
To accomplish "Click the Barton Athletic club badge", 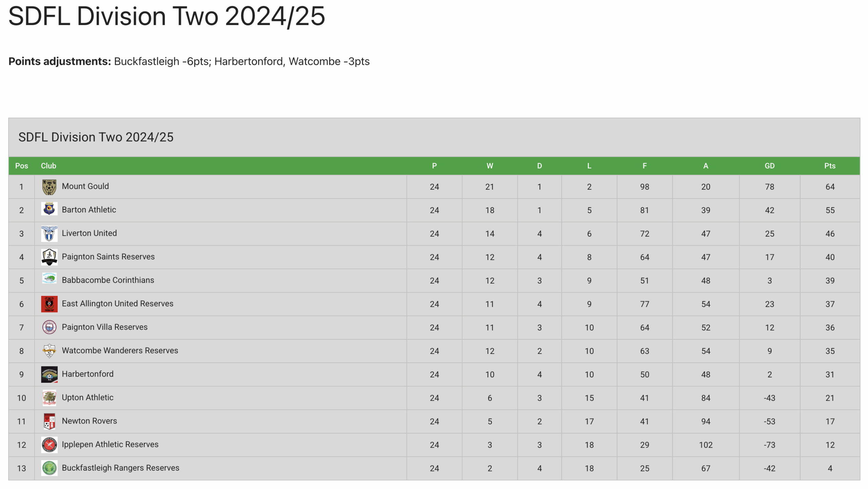I will (49, 210).
